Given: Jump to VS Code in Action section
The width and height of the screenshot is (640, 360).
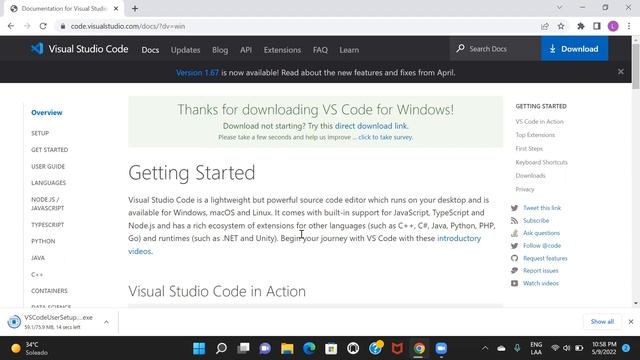Looking at the screenshot, I should click(x=539, y=122).
